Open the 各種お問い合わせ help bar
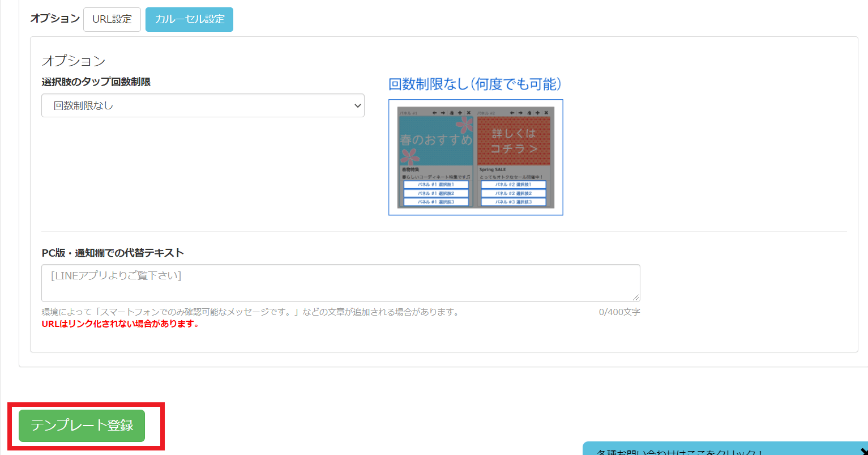 pos(725,449)
